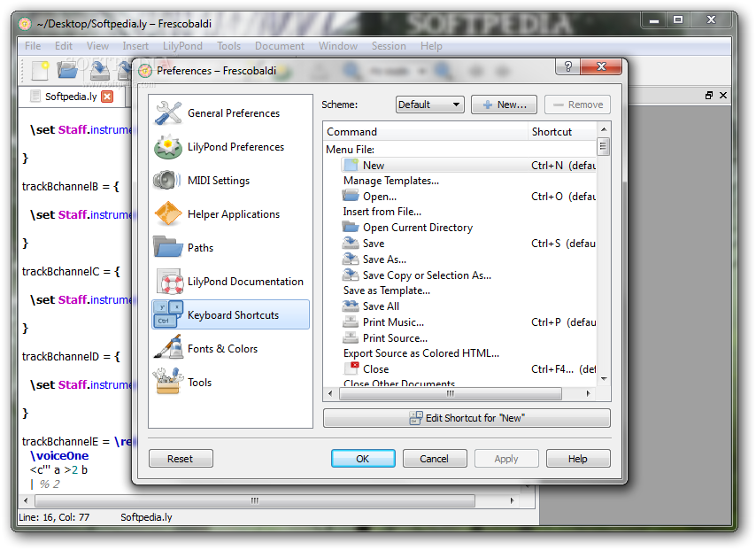Click Open Current Directory folder icon

tap(351, 227)
